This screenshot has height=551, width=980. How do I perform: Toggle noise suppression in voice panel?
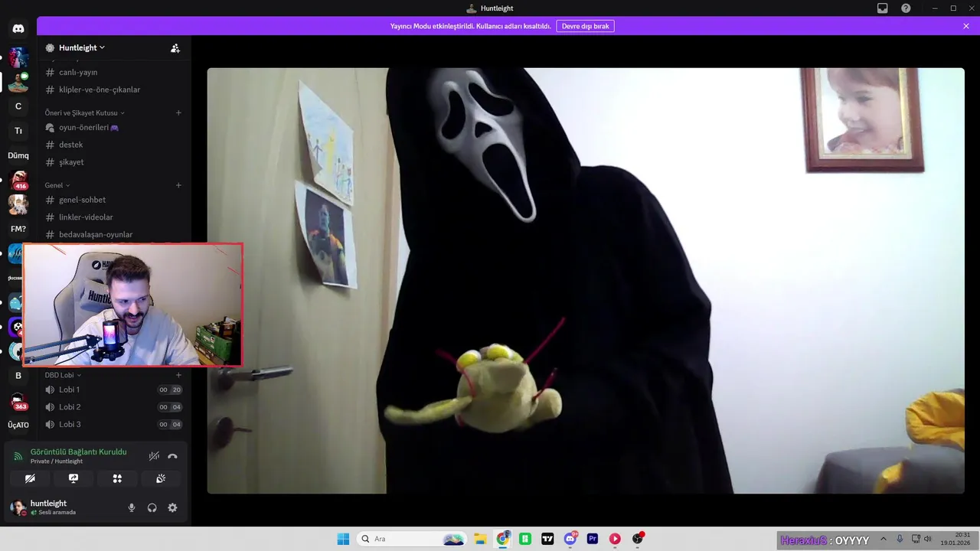(x=154, y=456)
